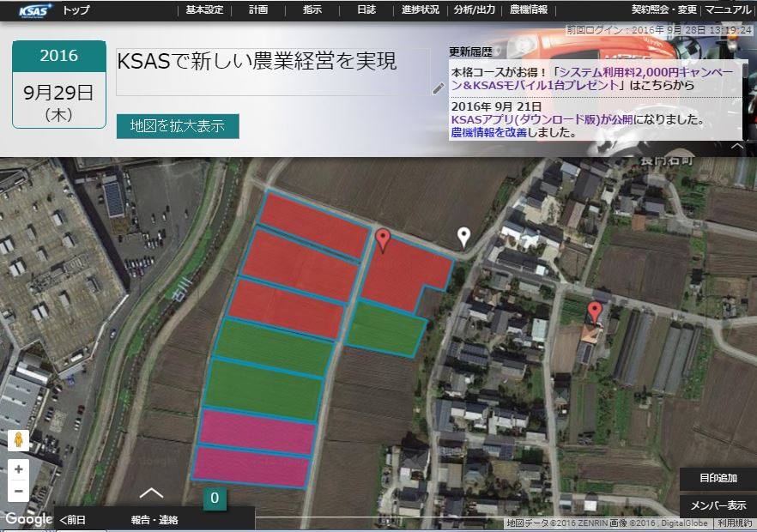Open 報告・連絡 tab
The width and height of the screenshot is (757, 532).
pos(154,520)
